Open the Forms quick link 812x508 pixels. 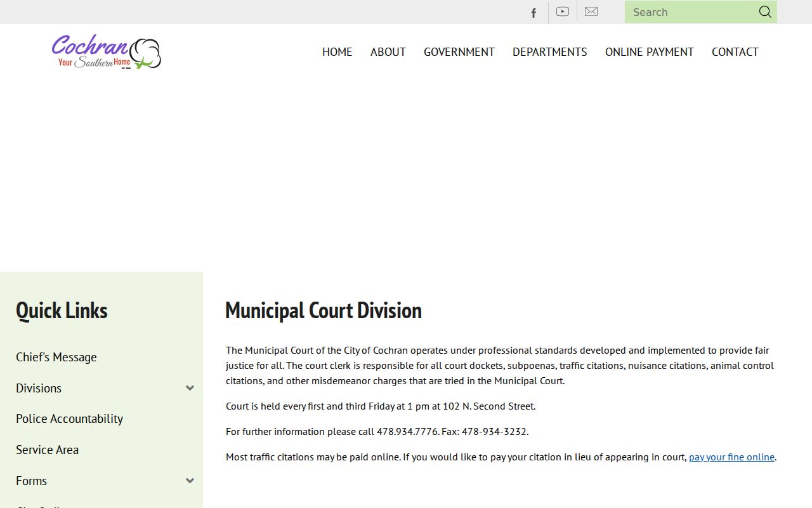31,481
